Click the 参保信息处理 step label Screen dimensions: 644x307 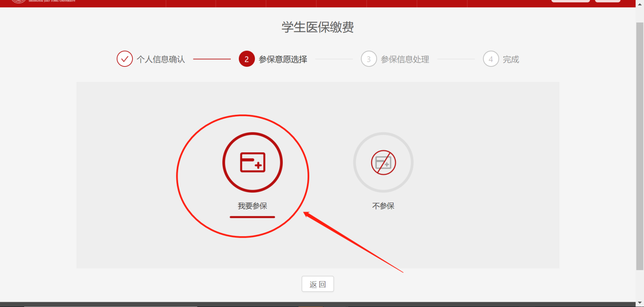pos(405,59)
